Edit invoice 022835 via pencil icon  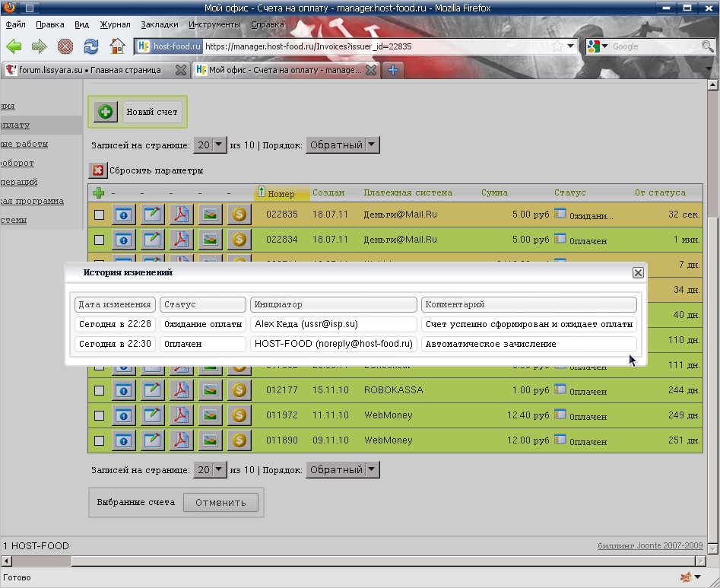point(153,215)
